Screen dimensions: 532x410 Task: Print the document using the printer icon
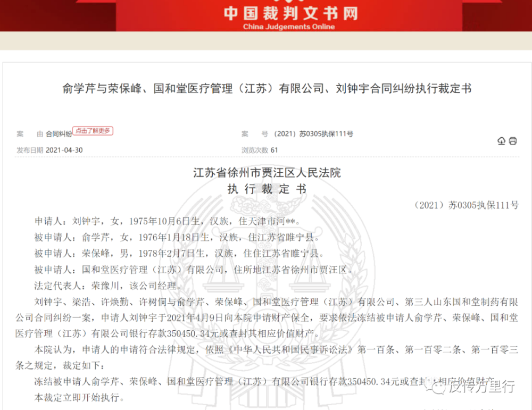coord(513,141)
